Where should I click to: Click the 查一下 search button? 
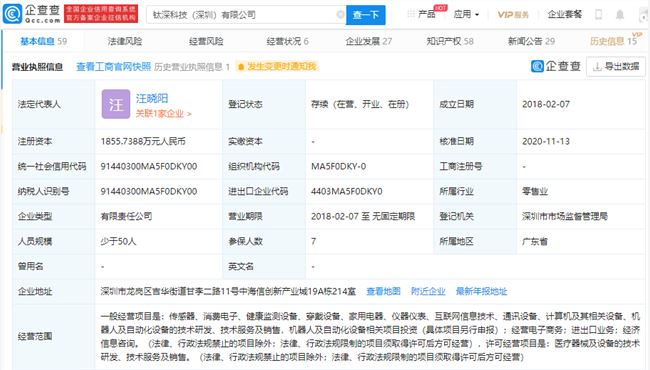(366, 15)
